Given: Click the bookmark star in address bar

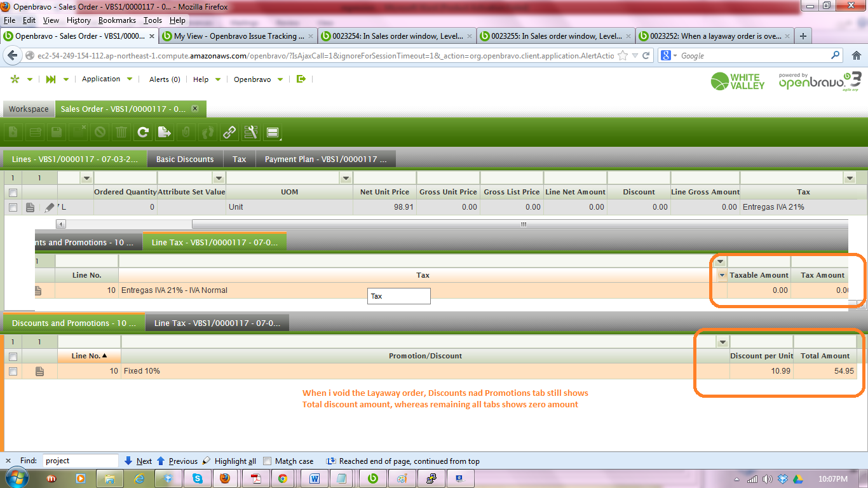Looking at the screenshot, I should click(x=623, y=56).
